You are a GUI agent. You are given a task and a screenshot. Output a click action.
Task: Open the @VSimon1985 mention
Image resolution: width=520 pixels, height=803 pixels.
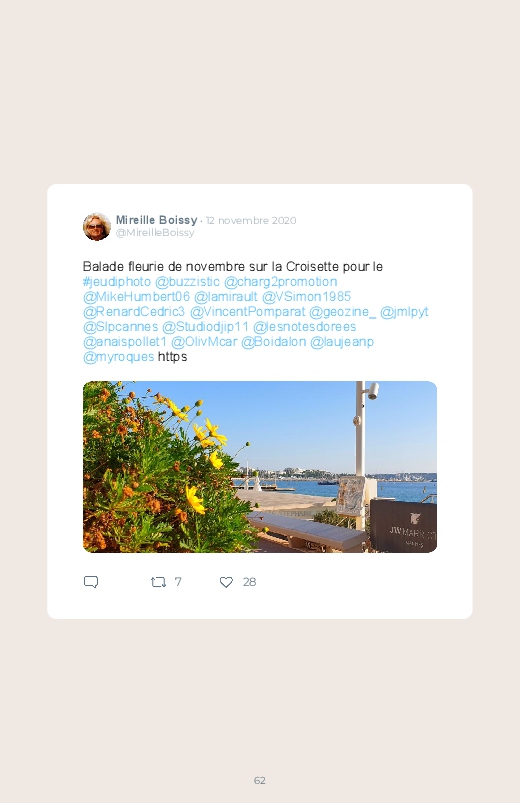pyautogui.click(x=306, y=297)
